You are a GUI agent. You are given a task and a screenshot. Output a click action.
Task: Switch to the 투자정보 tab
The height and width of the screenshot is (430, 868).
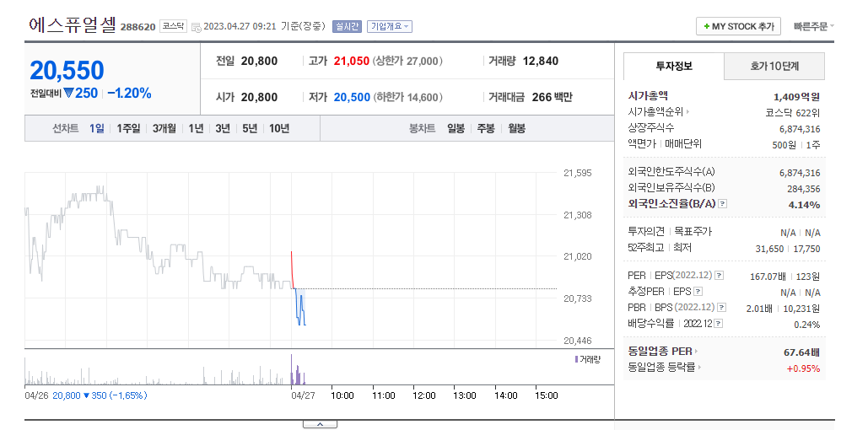[674, 67]
